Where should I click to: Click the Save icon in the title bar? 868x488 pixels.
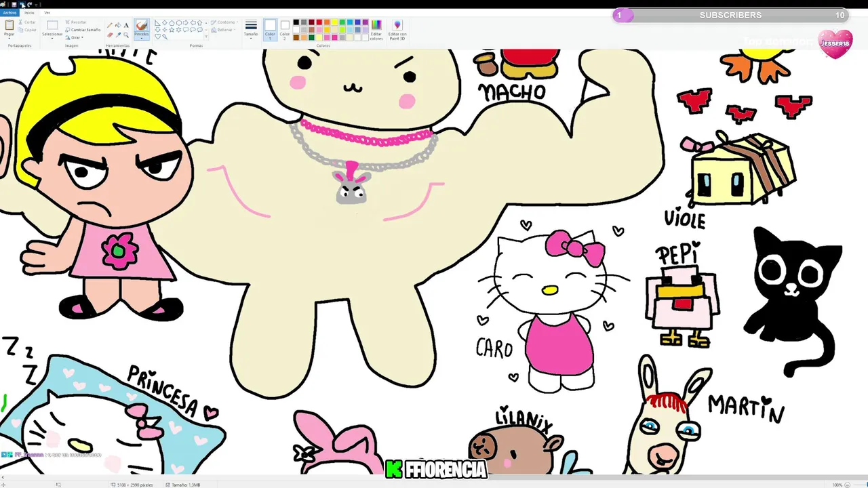[14, 5]
